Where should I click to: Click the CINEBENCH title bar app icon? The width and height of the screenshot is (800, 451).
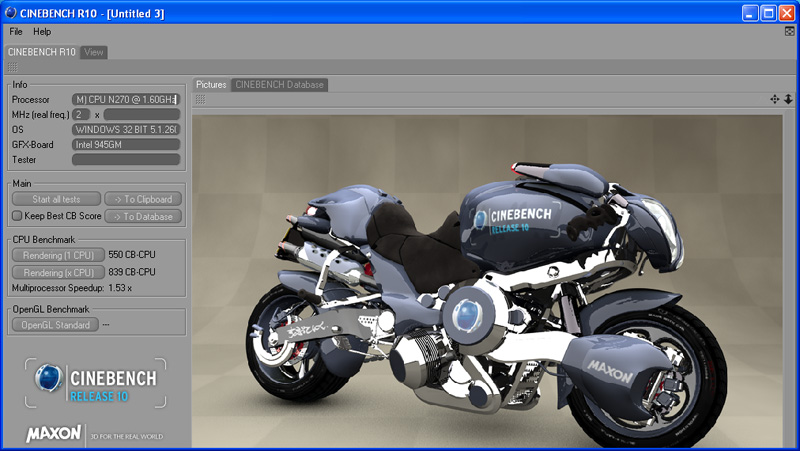point(10,12)
